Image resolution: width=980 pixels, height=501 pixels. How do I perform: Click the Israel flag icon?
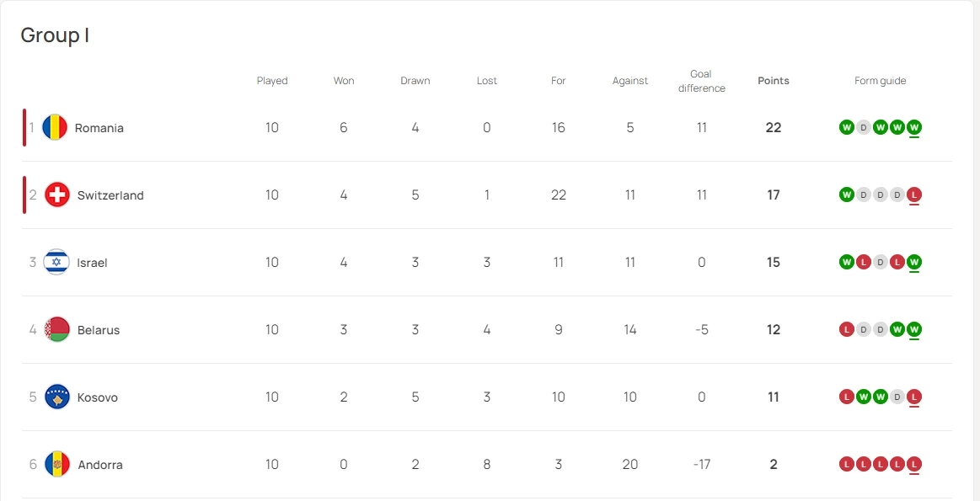click(x=56, y=263)
